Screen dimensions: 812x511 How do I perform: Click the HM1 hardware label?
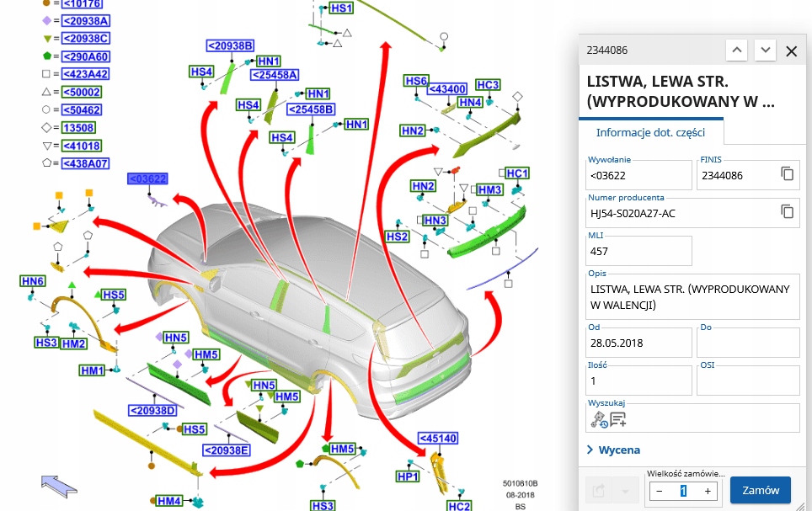92,370
